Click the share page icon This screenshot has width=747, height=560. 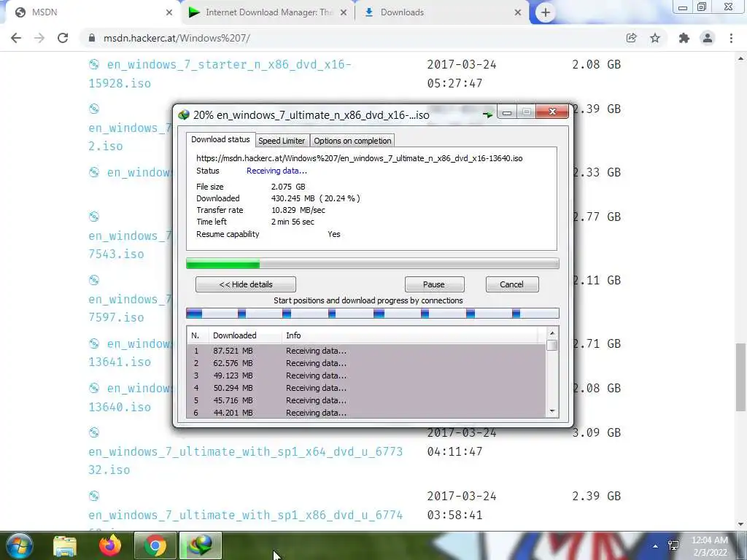(631, 38)
